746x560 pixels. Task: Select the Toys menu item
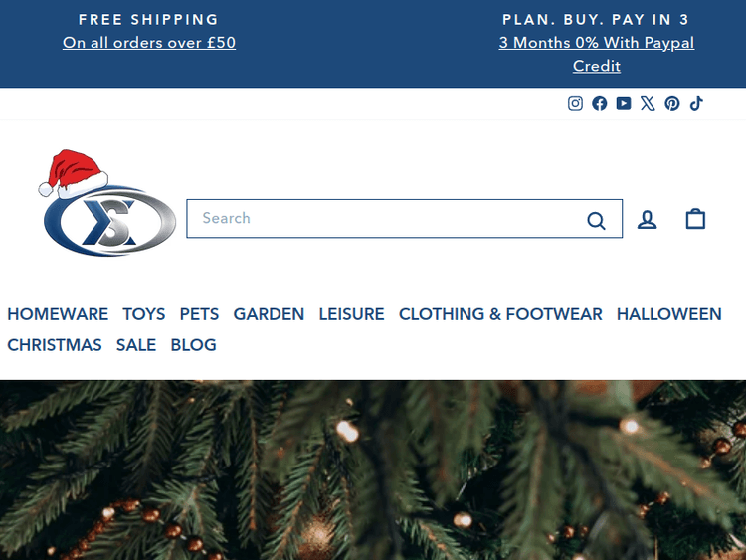(144, 314)
